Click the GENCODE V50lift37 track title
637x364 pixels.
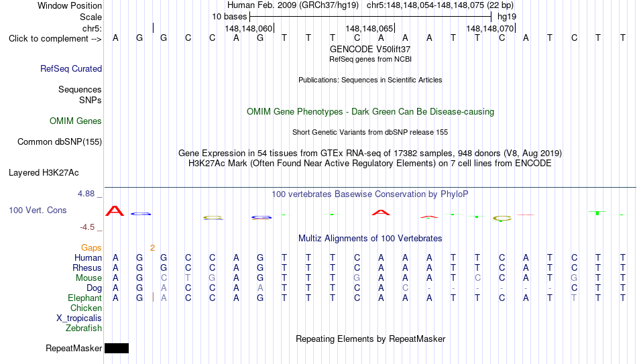pos(370,49)
